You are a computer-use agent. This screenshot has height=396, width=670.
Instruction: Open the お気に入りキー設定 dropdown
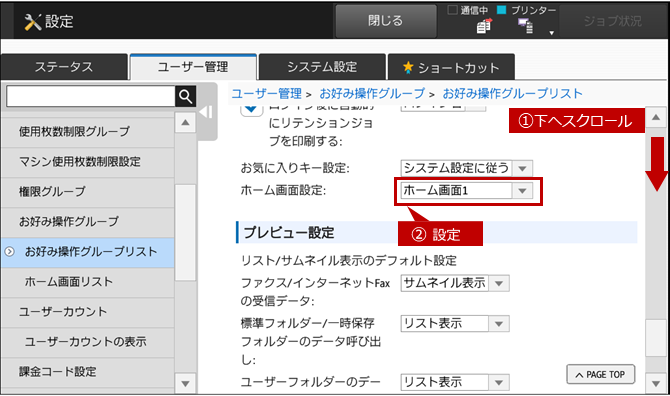click(467, 168)
